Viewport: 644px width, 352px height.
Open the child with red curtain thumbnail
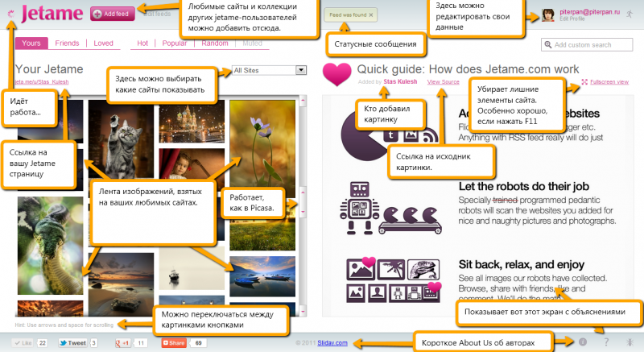click(192, 164)
